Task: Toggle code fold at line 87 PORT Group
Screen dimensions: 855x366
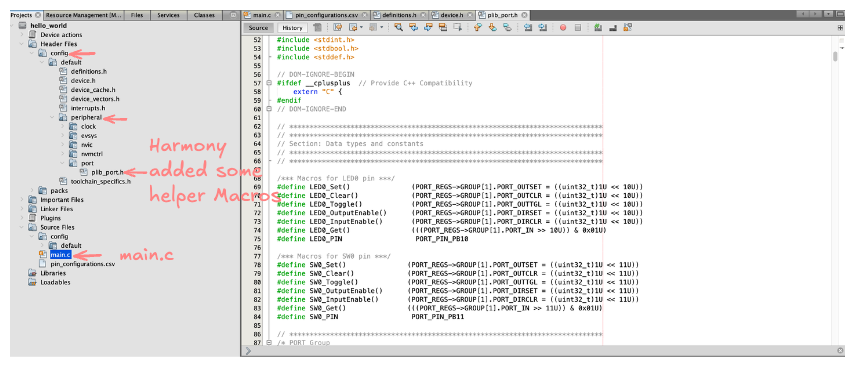Action: tap(269, 343)
